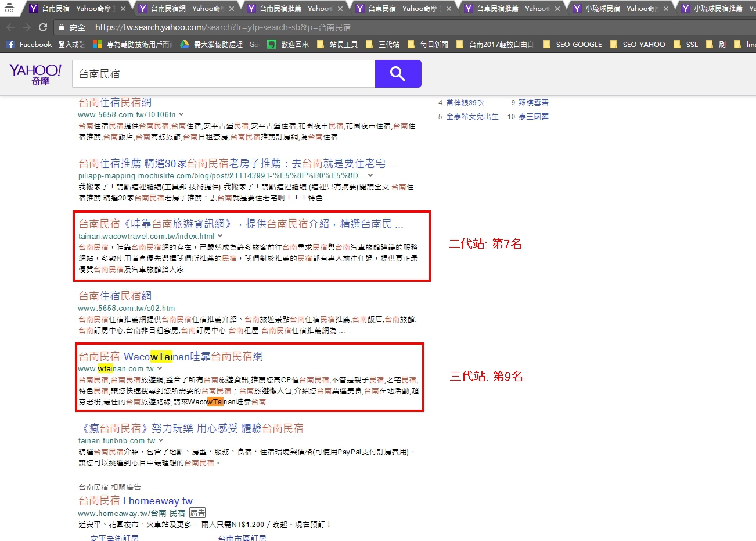The image size is (756, 541).
Task: Go back with the browser back arrow
Action: [10, 27]
